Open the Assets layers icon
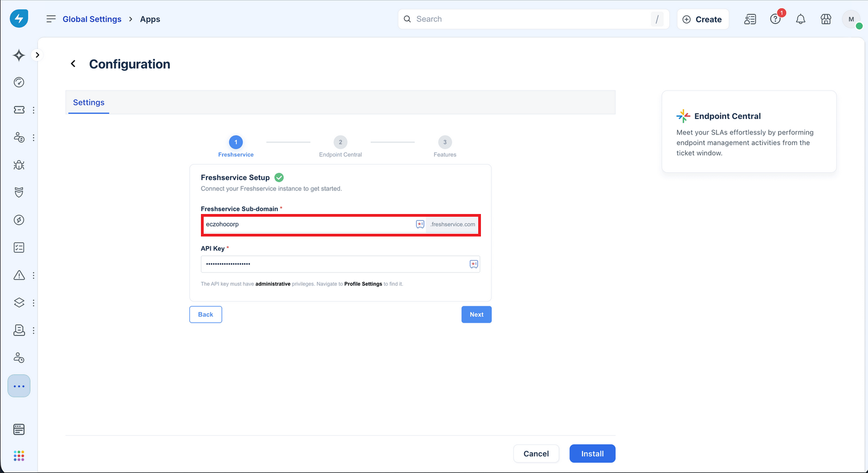The height and width of the screenshot is (473, 868). point(19,302)
